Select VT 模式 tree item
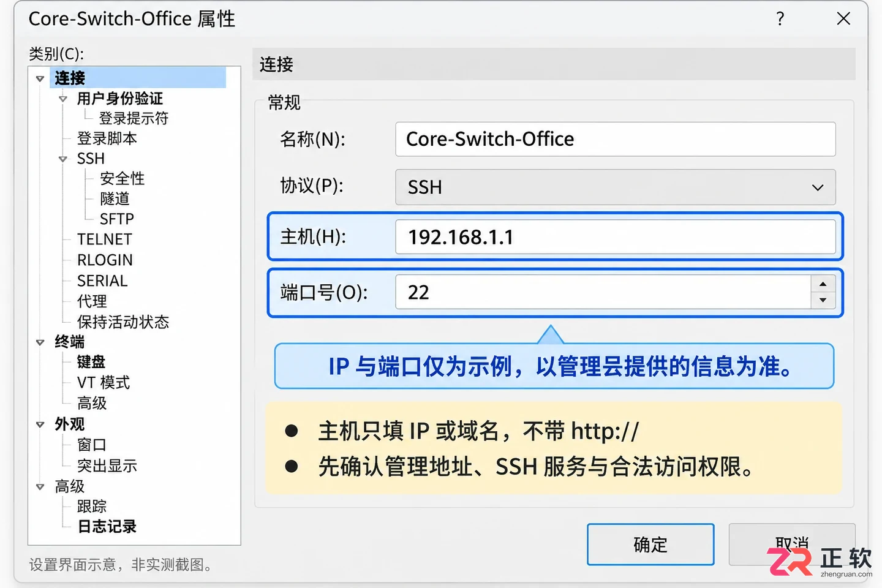The image size is (882, 588). [104, 383]
